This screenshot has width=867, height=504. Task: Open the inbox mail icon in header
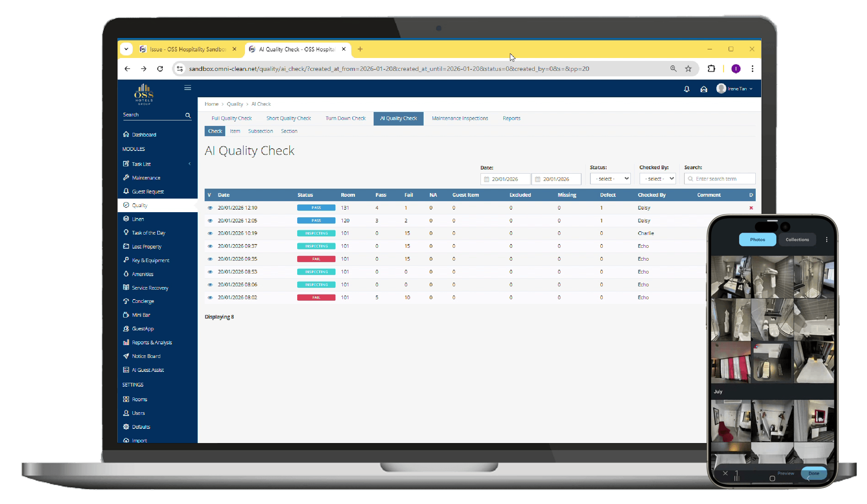pyautogui.click(x=704, y=89)
